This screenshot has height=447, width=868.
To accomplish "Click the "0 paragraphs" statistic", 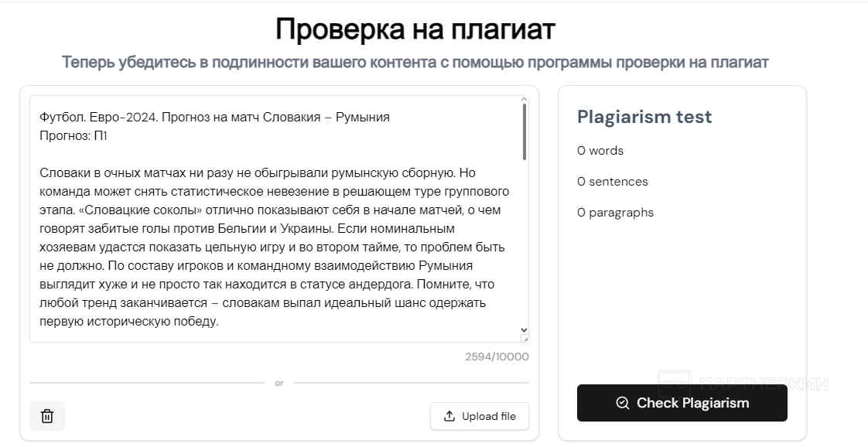I will click(x=615, y=213).
